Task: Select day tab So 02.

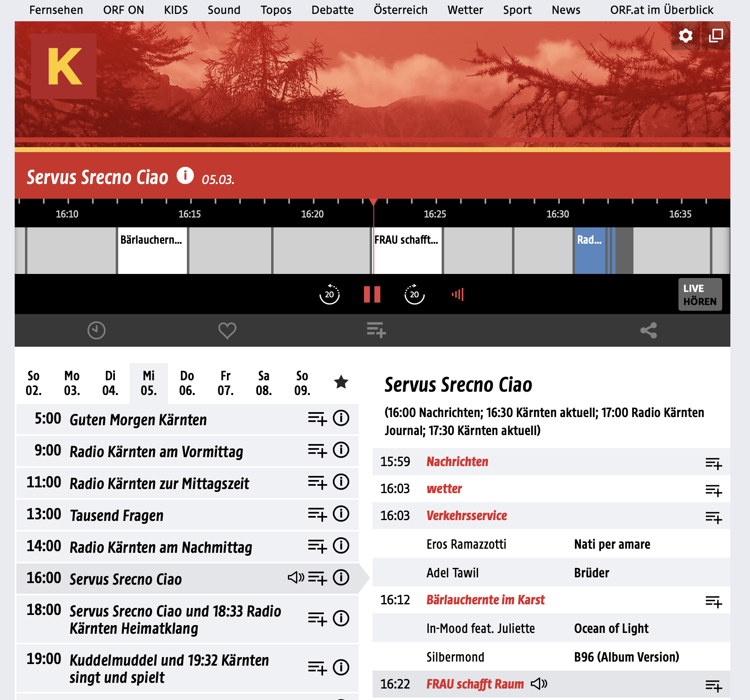Action: pyautogui.click(x=34, y=383)
